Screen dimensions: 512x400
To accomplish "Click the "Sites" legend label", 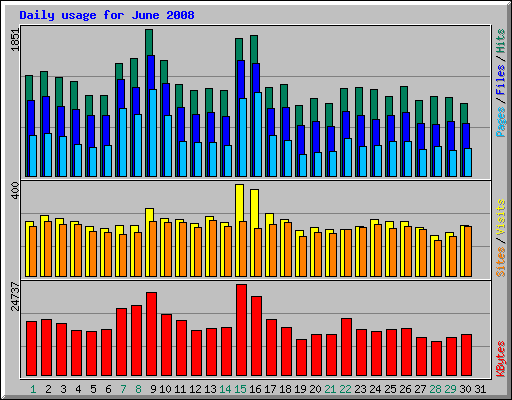I will pyautogui.click(x=500, y=262).
